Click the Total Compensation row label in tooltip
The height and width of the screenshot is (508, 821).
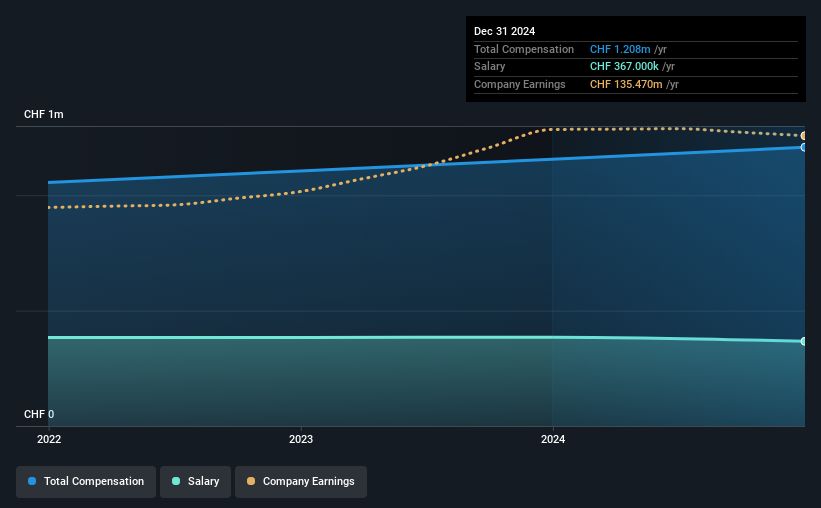(524, 49)
